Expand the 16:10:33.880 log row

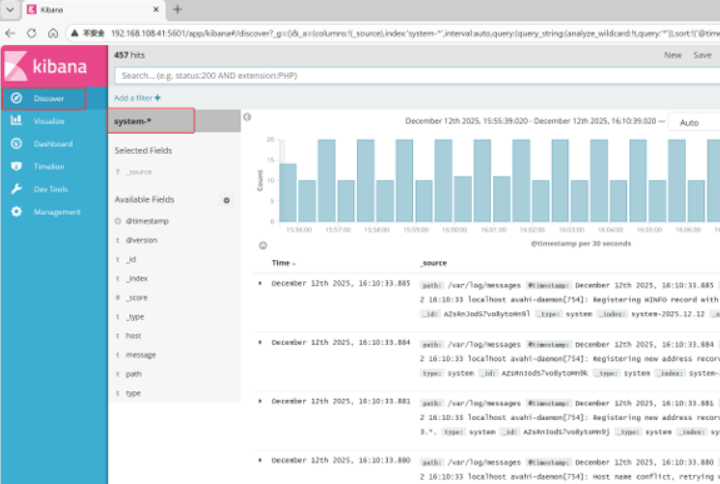coord(260,460)
